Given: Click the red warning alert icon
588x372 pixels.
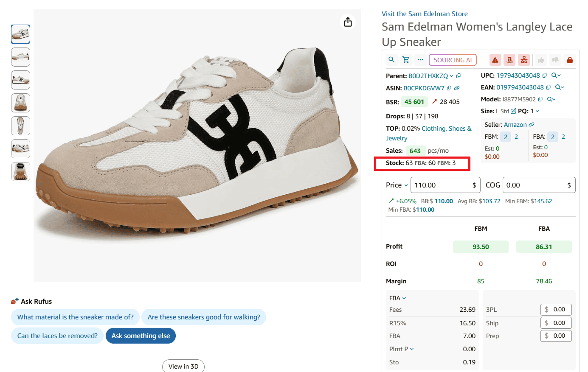Looking at the screenshot, I should click(495, 59).
